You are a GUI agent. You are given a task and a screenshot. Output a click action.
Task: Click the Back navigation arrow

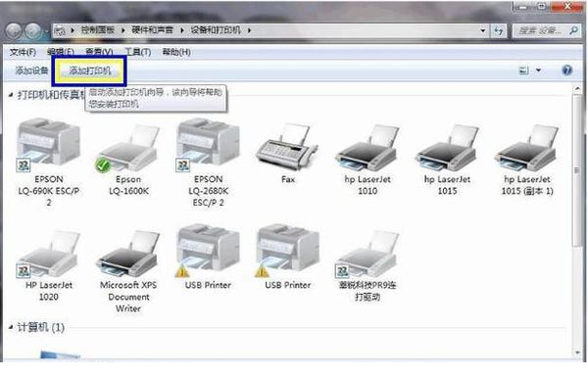(15, 31)
